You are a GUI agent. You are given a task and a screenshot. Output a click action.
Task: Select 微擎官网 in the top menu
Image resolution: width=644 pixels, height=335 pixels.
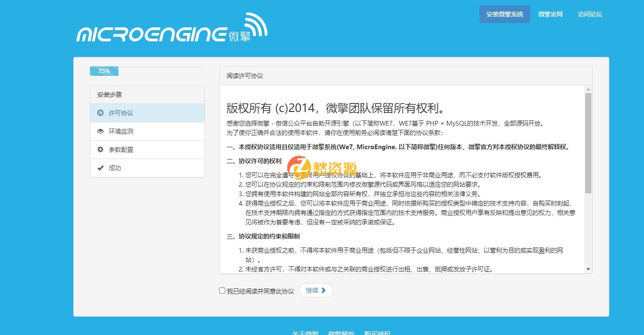550,14
